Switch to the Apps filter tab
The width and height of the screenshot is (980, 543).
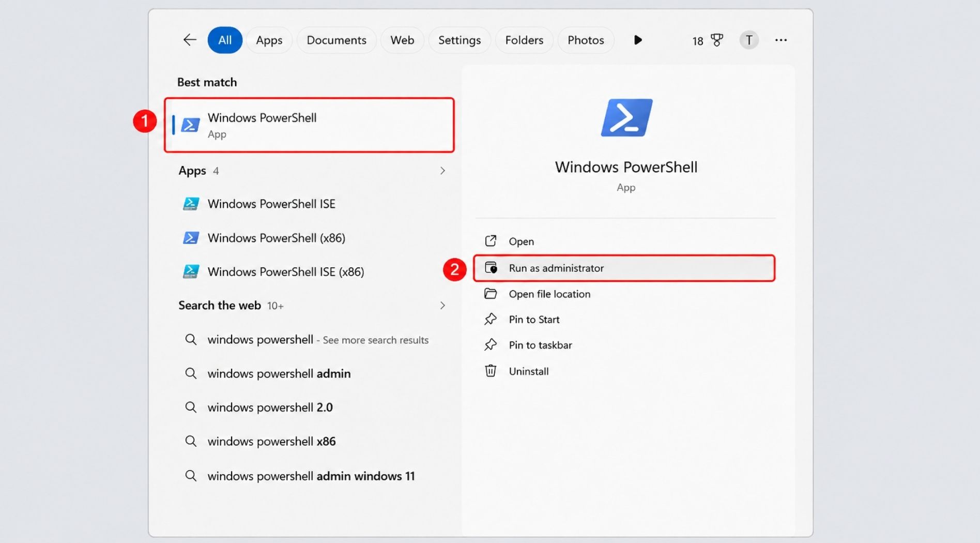pos(269,40)
